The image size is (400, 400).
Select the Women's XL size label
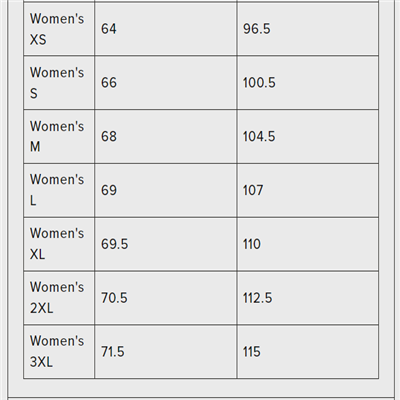click(x=57, y=244)
